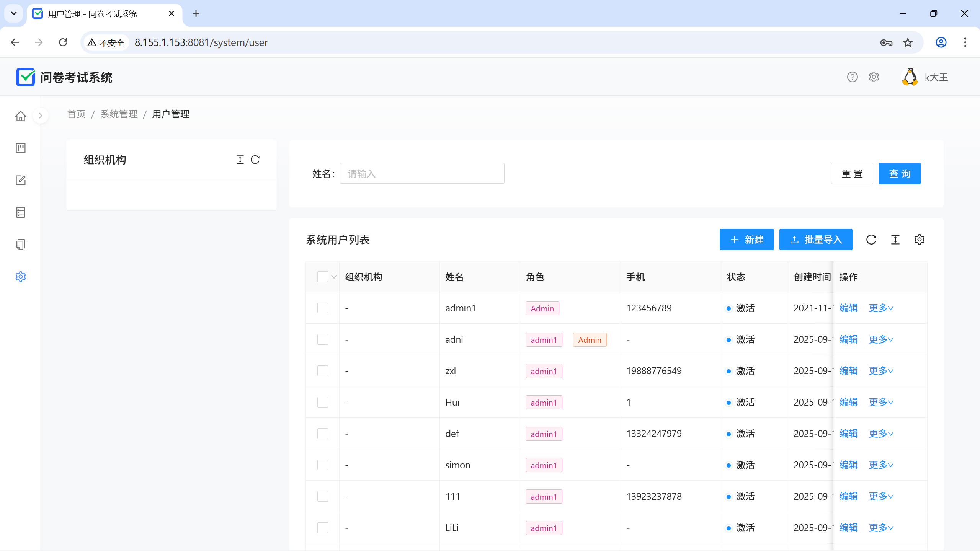Open the 更多 dropdown for admin1 row
The height and width of the screenshot is (551, 980).
[x=881, y=308]
